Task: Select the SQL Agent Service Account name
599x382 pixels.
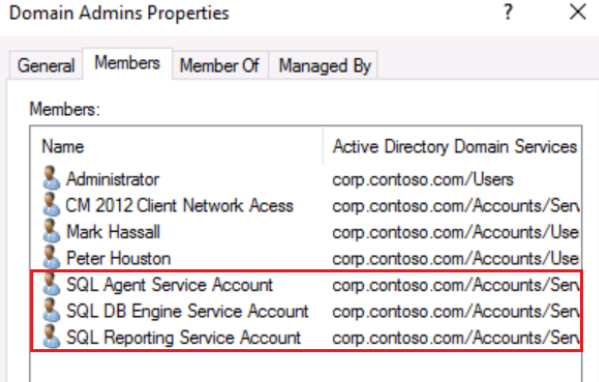Action: point(170,285)
